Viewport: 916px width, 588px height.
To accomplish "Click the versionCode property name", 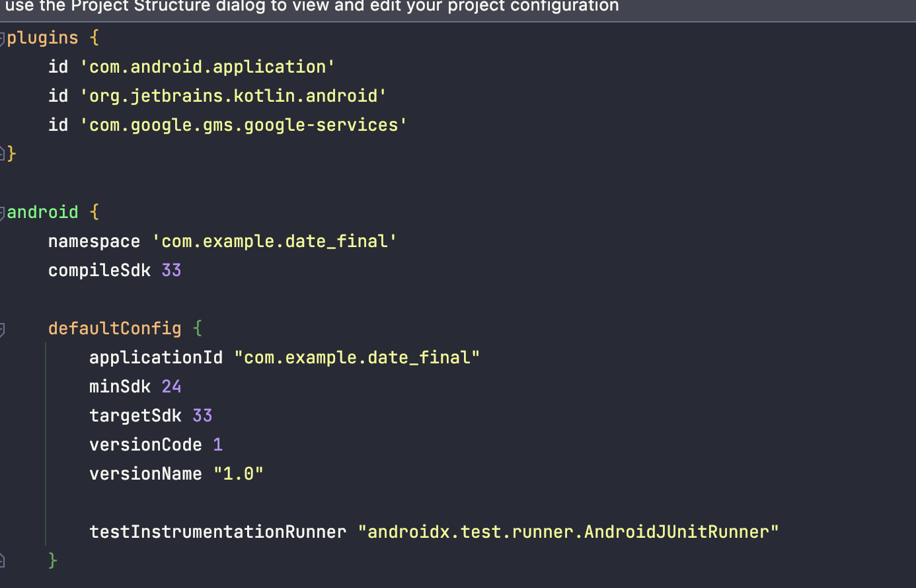I will (x=145, y=445).
